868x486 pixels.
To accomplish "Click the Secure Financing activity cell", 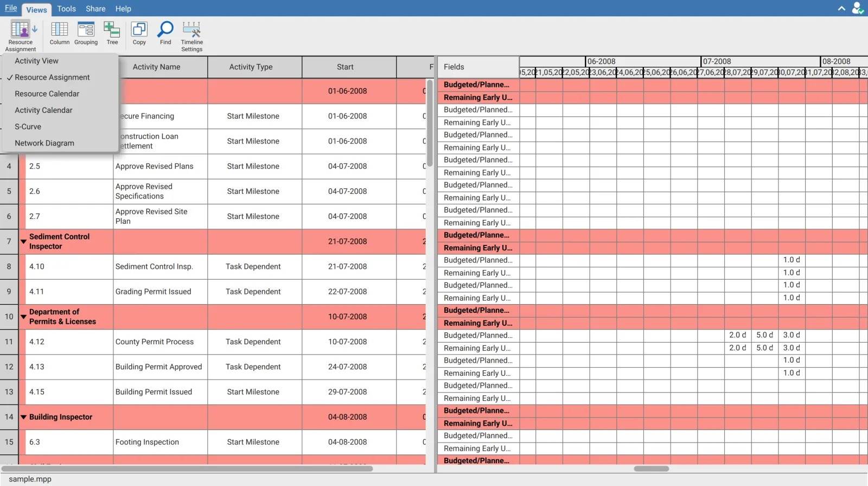I will point(163,116).
